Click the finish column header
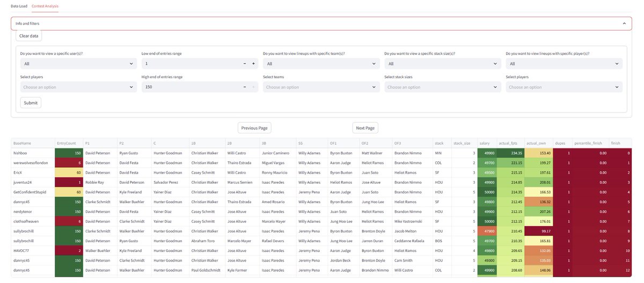This screenshot has width=644, height=283. pyautogui.click(x=621, y=143)
